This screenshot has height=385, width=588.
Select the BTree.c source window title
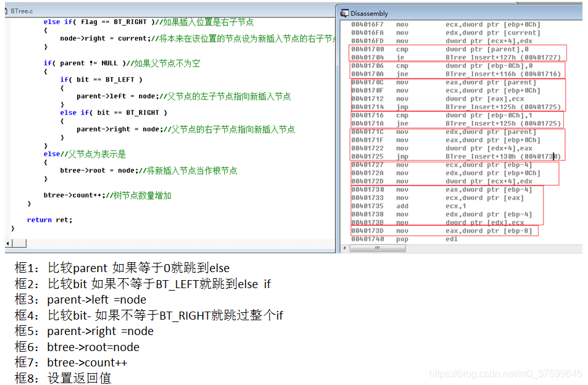22,11
